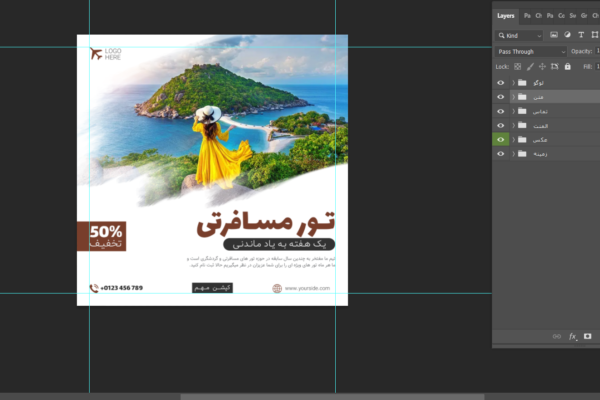Viewport: 600px width, 400px height.
Task: Hide the لوگو layer group
Action: pos(501,83)
